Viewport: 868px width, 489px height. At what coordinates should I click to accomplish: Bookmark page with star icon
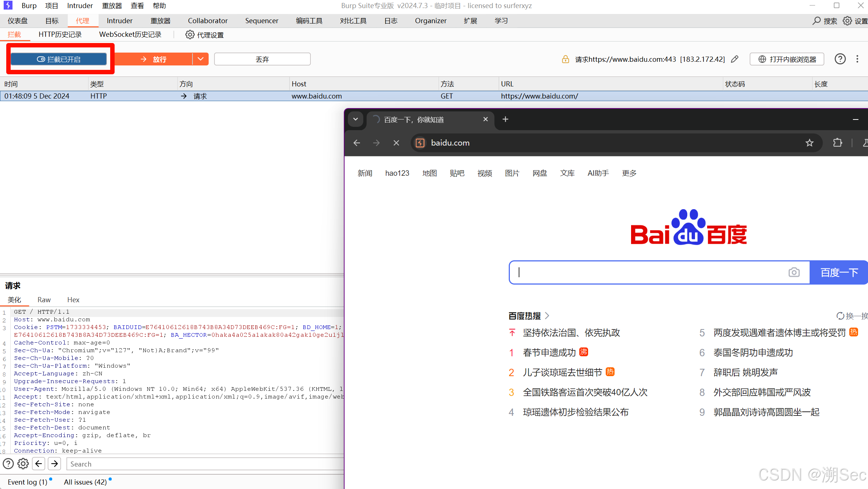[x=810, y=143]
